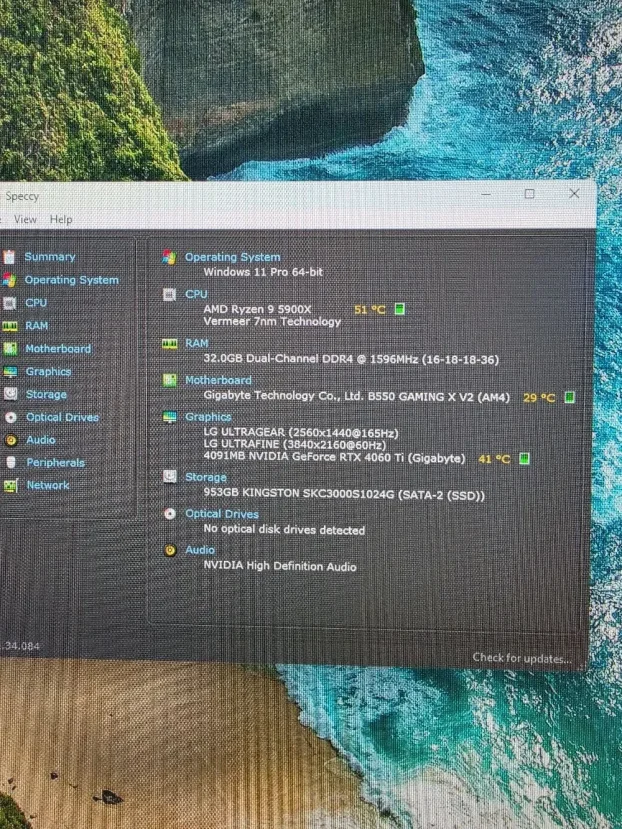Click the Operating System heading link in the summary
622x829 pixels.
coord(233,257)
